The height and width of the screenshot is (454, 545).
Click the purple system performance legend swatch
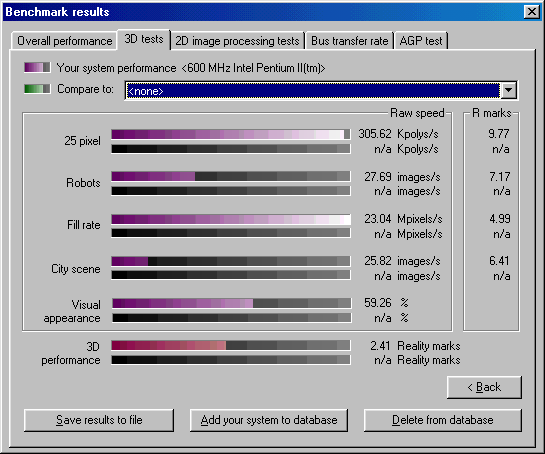click(37, 67)
